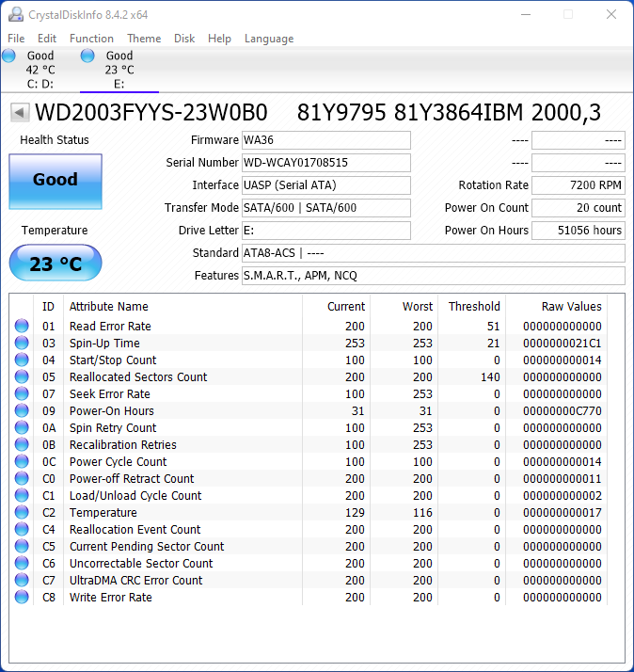
Task: Select the C: D: drive status orb
Action: pos(9,56)
